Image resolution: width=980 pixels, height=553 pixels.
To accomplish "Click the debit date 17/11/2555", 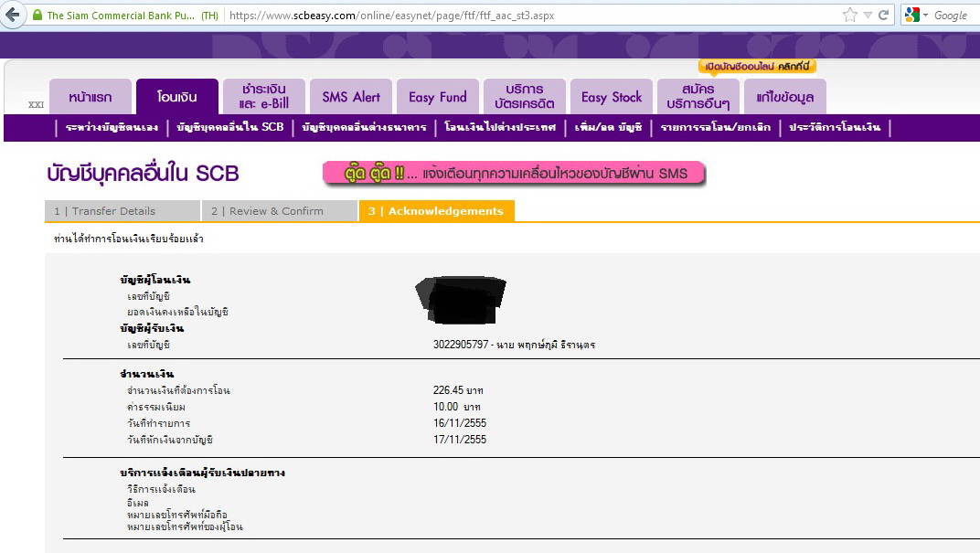I will [x=460, y=440].
